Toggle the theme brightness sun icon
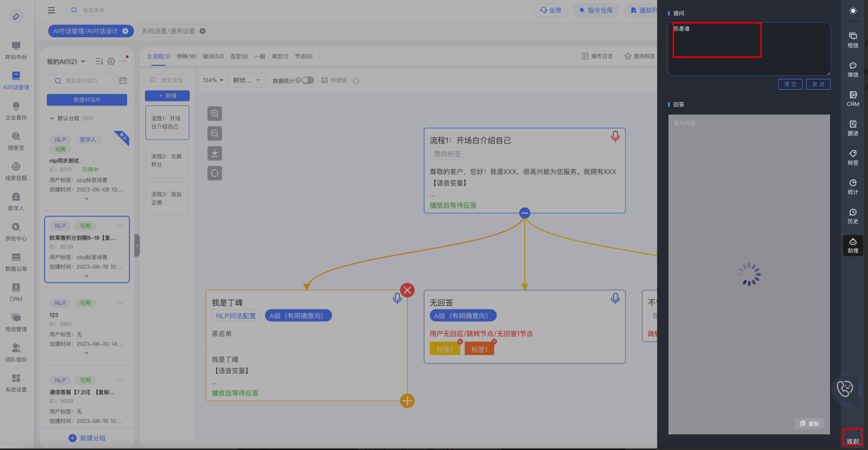Viewport: 868px width, 450px height. pyautogui.click(x=853, y=11)
